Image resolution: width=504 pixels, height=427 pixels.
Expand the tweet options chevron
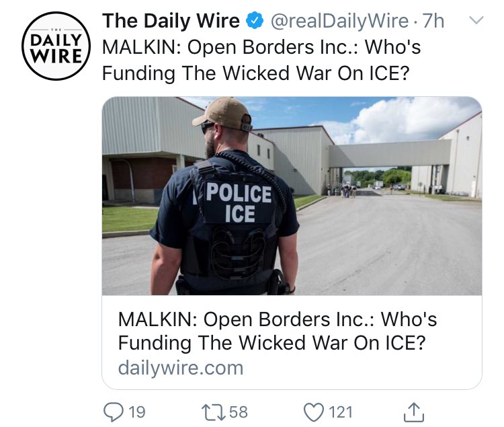point(476,21)
